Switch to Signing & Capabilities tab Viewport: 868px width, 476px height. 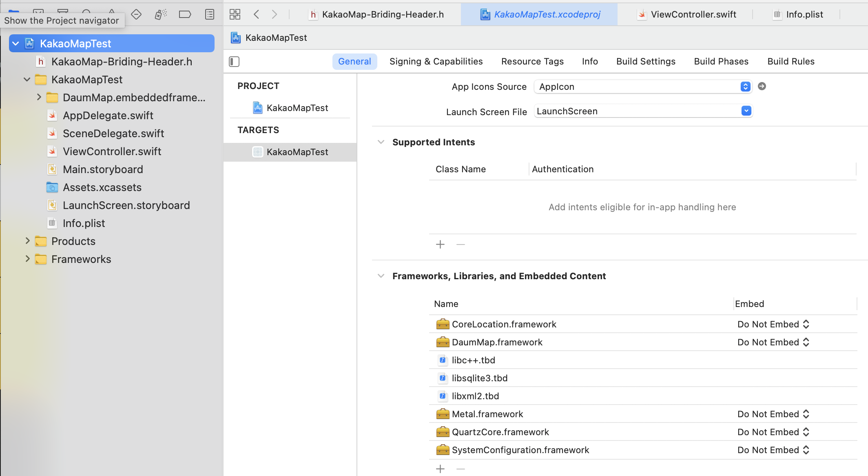click(436, 62)
